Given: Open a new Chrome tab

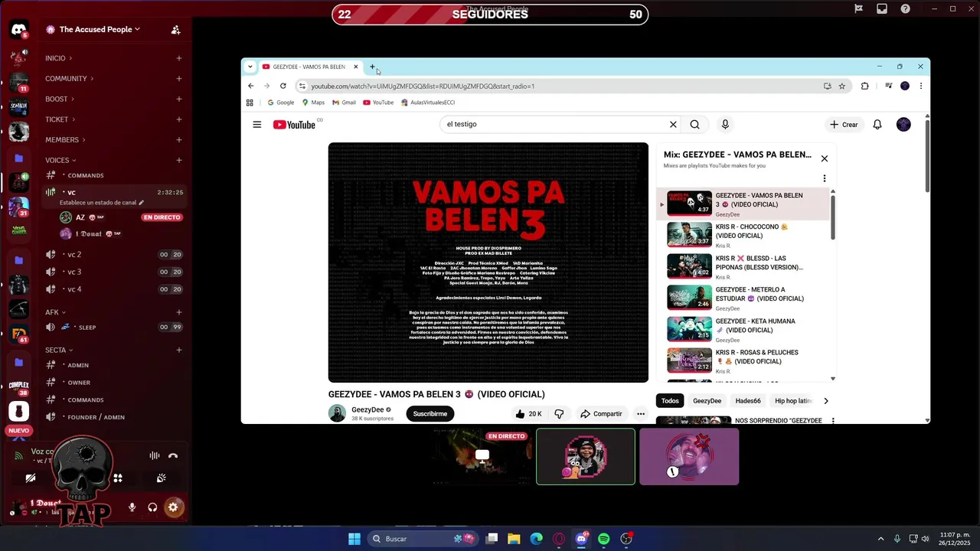Looking at the screenshot, I should tap(372, 67).
